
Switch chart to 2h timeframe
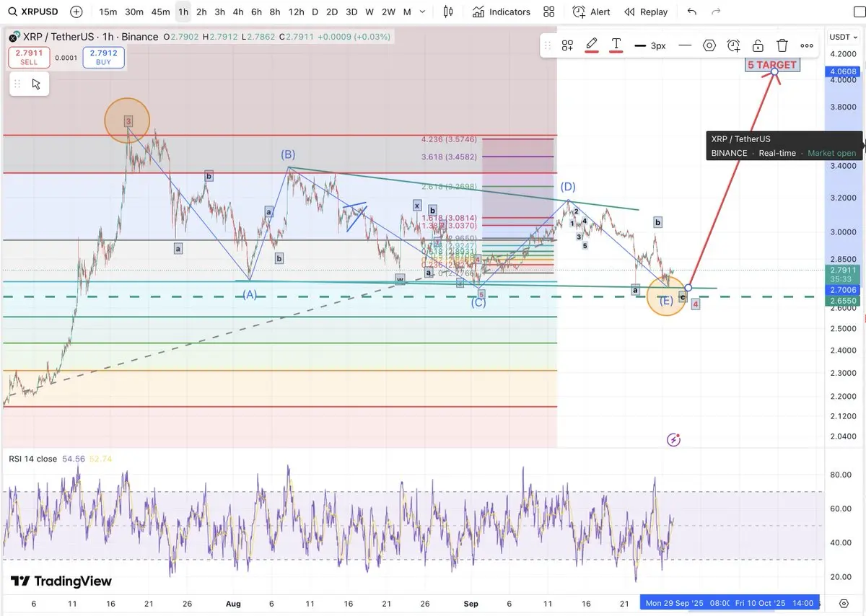coord(201,12)
